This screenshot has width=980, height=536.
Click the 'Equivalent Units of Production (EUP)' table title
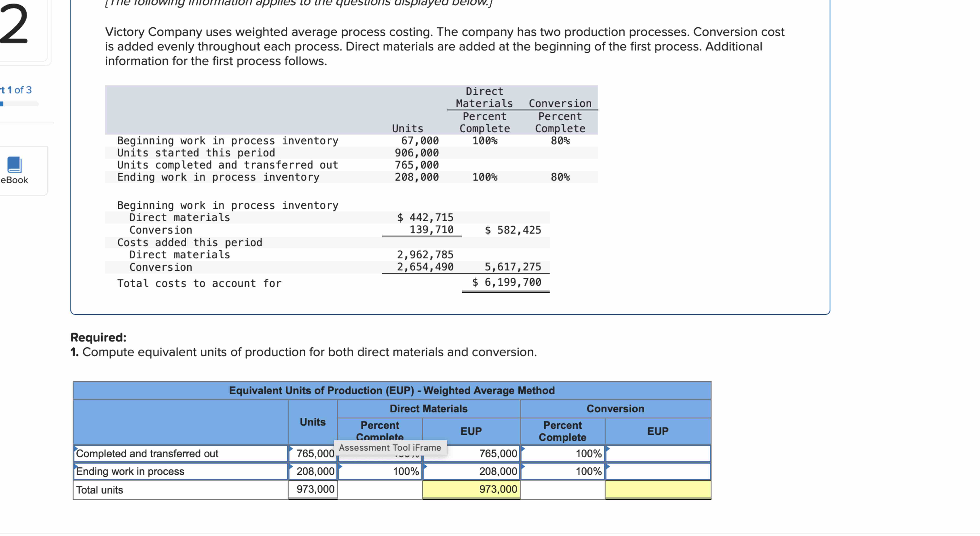click(392, 391)
